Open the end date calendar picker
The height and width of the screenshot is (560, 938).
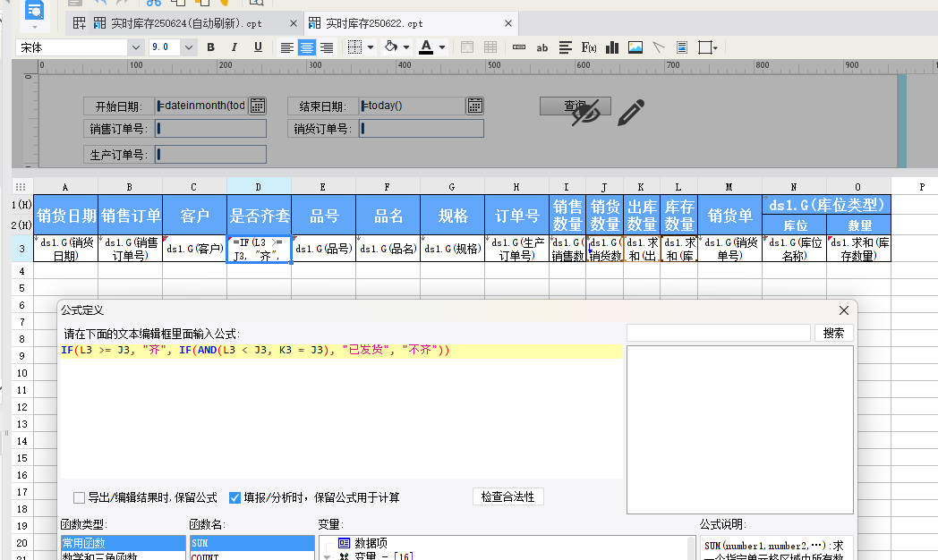(x=475, y=106)
